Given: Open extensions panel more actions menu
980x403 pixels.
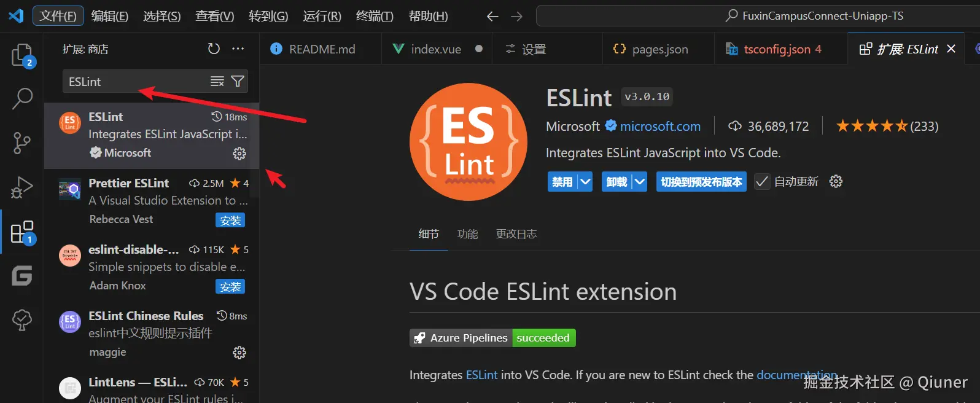Looking at the screenshot, I should [238, 49].
